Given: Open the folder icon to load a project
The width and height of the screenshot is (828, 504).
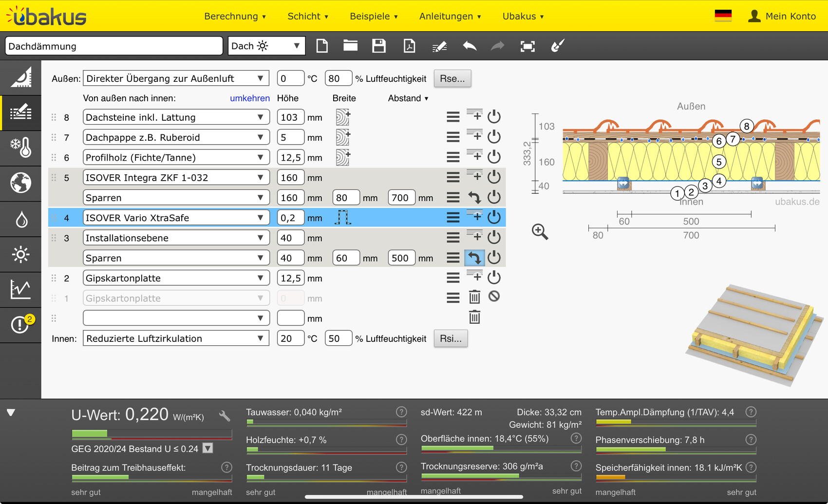Looking at the screenshot, I should (x=350, y=46).
